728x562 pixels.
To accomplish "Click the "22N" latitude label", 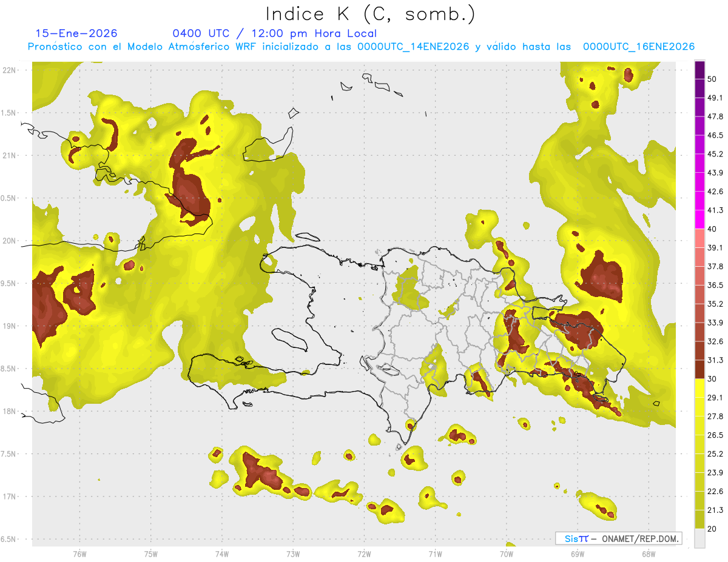I will click(9, 70).
